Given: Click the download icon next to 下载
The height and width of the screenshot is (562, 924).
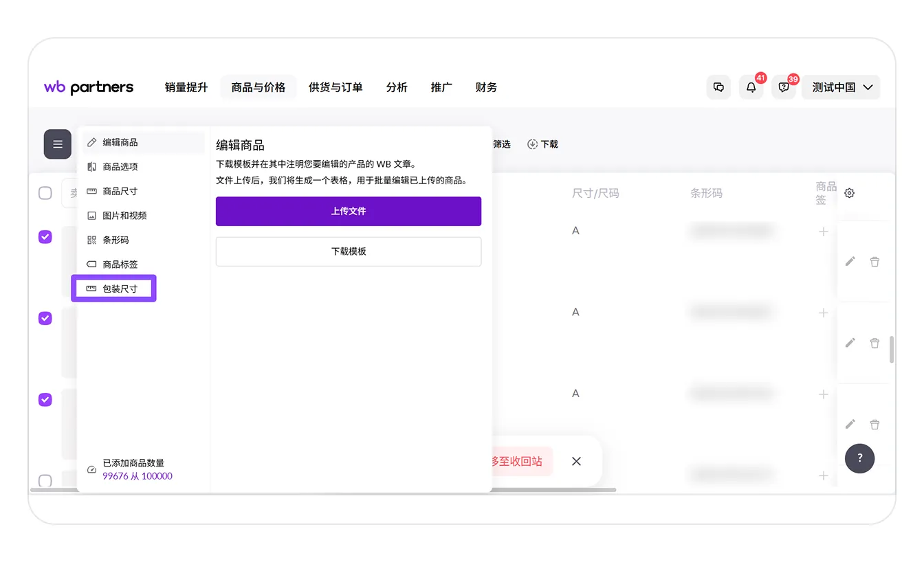Looking at the screenshot, I should tap(532, 144).
